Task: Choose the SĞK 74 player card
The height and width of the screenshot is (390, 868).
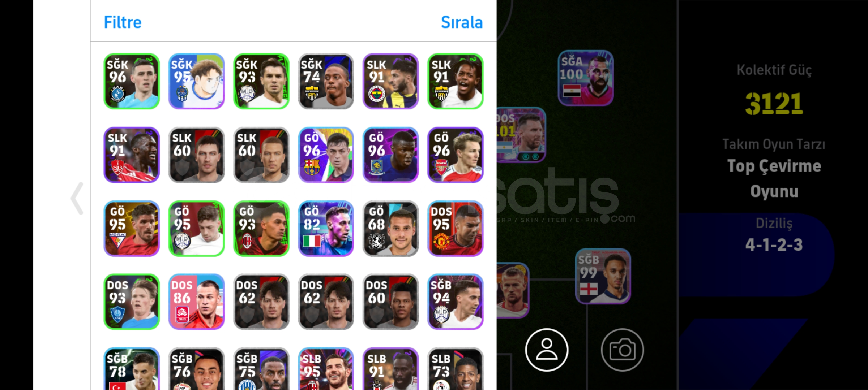Action: coord(326,81)
